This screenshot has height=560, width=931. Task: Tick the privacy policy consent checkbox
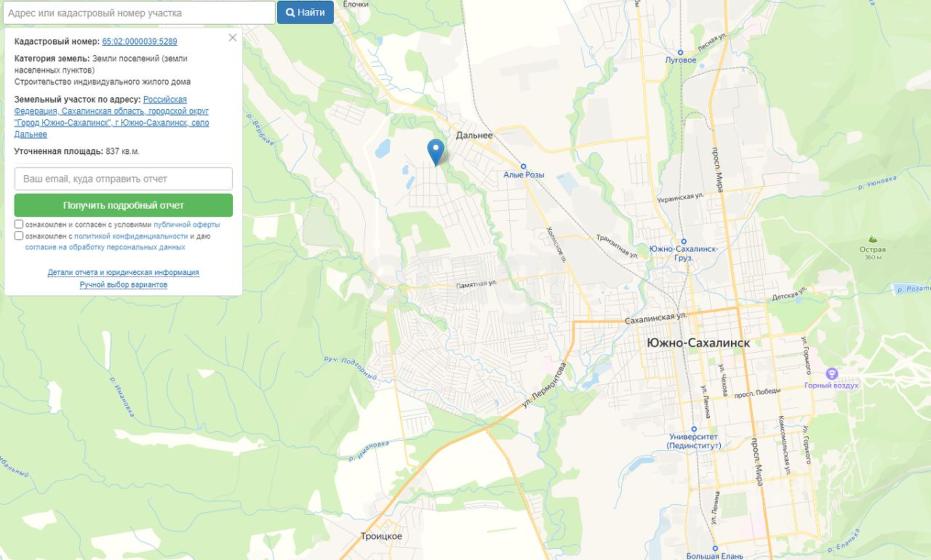click(19, 236)
